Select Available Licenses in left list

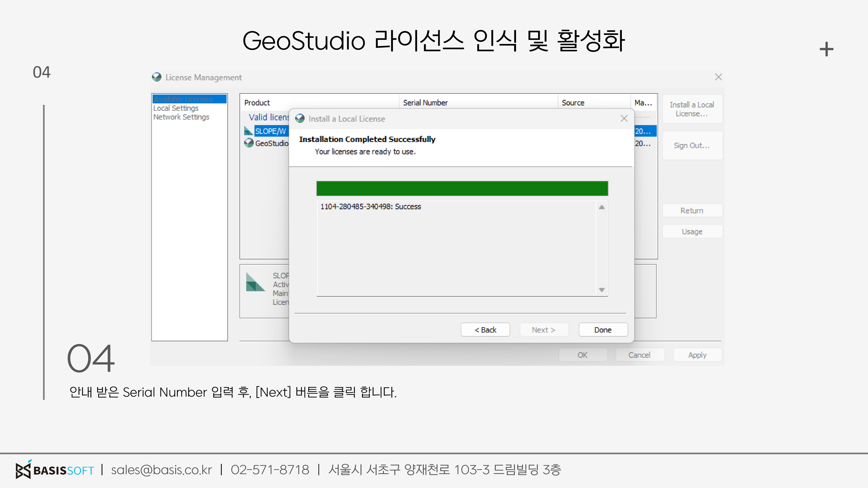(x=189, y=99)
